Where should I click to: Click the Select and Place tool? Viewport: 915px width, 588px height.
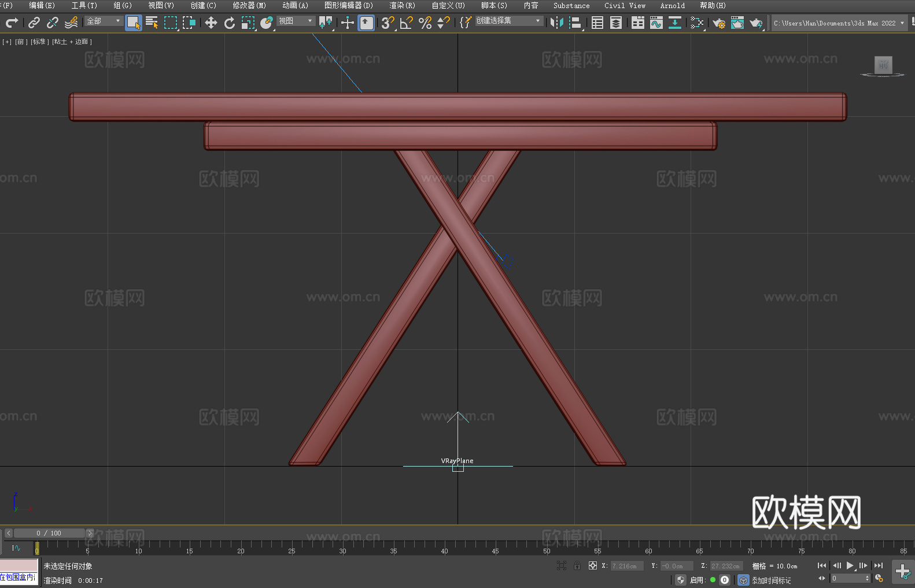(x=267, y=23)
